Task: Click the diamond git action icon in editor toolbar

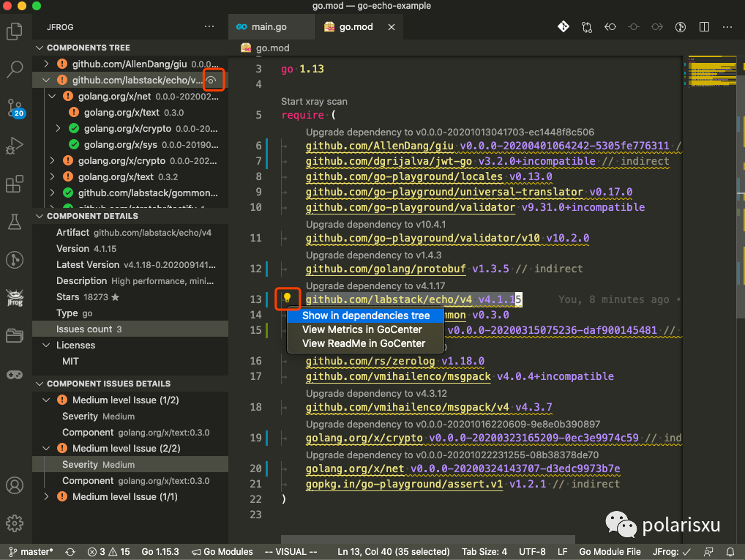Action: pos(564,26)
